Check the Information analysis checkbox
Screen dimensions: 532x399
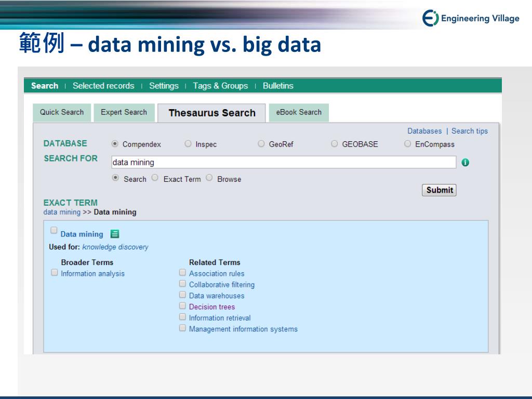54,272
